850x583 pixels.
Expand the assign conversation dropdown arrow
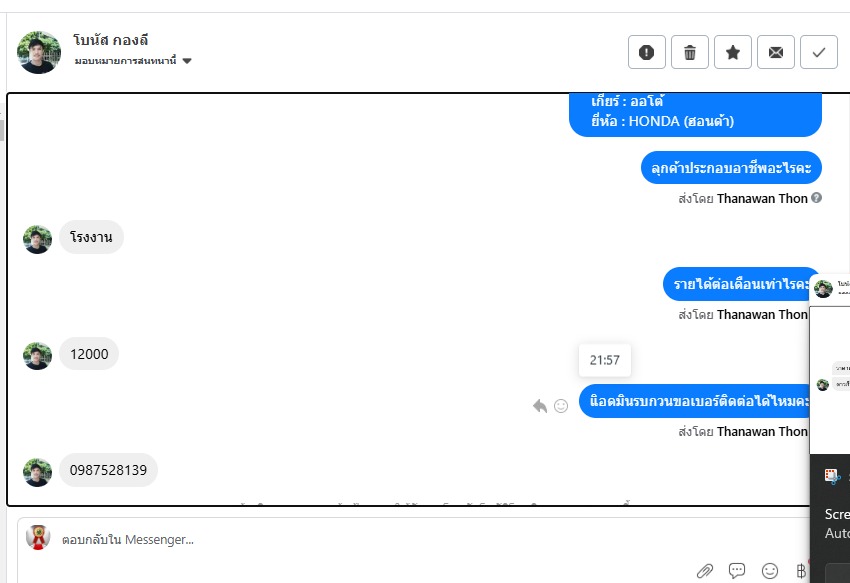click(x=187, y=61)
